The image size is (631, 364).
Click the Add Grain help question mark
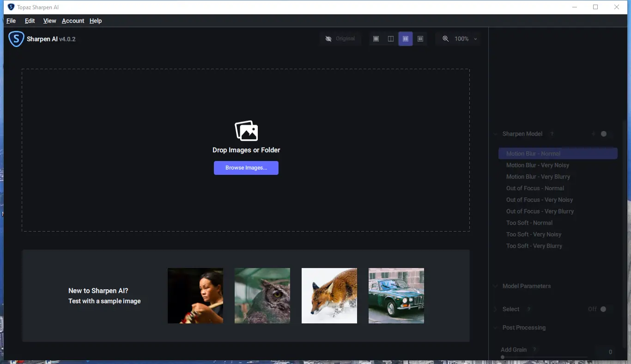click(x=534, y=350)
